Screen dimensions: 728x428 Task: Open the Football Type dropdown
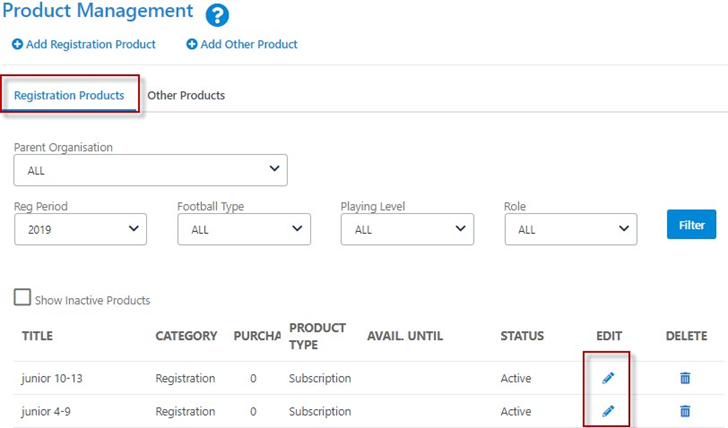[244, 229]
